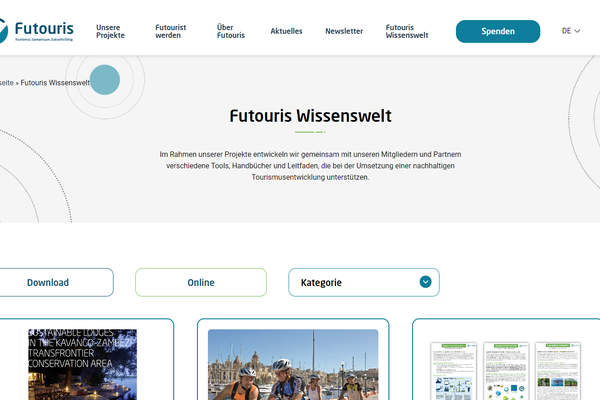Click the Futouris Wissenswelt page heading
Viewport: 600px width, 400px height.
(x=310, y=116)
